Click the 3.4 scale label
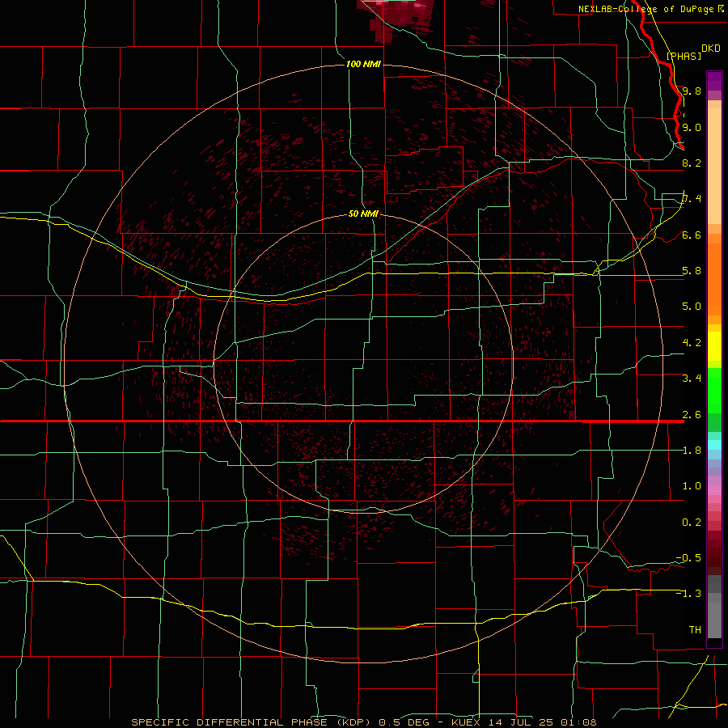Screen dimensions: 728x728 (x=692, y=378)
